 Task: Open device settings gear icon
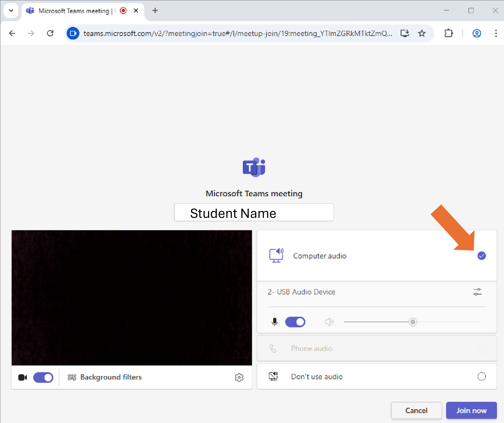click(x=239, y=377)
